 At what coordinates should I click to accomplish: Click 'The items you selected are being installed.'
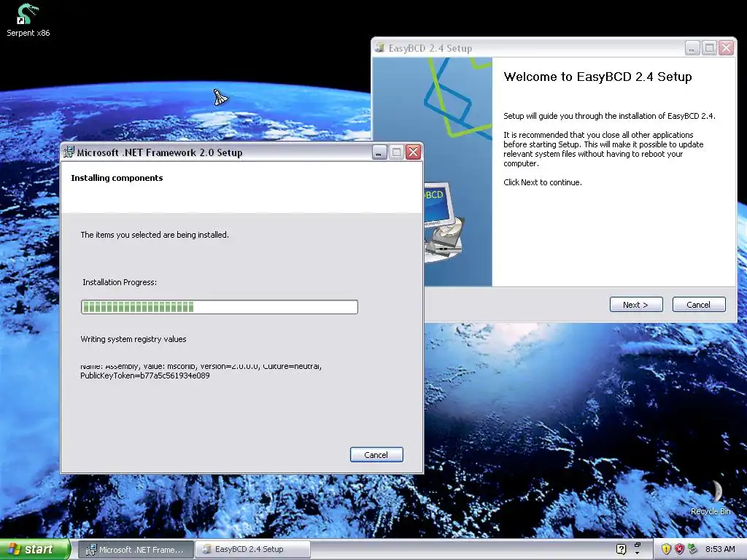click(155, 235)
